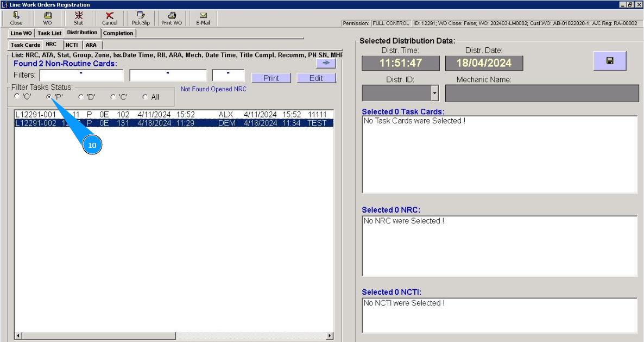The image size is (644, 342).
Task: Select the 'D' status radio button
Action: click(x=81, y=97)
